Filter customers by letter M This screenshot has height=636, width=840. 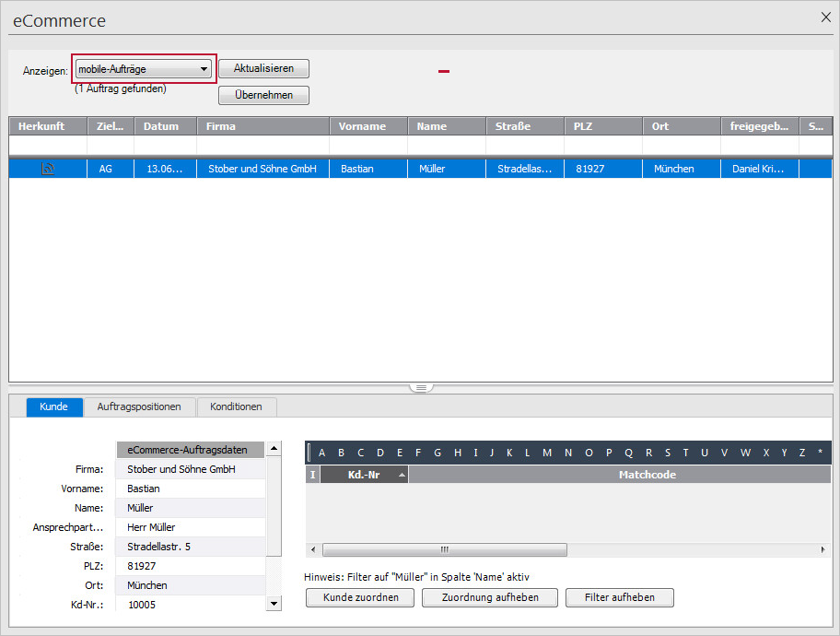[x=547, y=453]
